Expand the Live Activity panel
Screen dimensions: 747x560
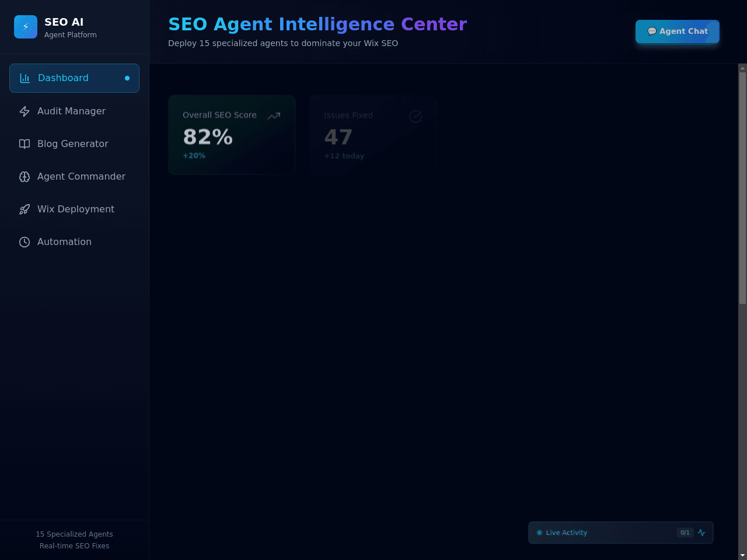pos(621,533)
